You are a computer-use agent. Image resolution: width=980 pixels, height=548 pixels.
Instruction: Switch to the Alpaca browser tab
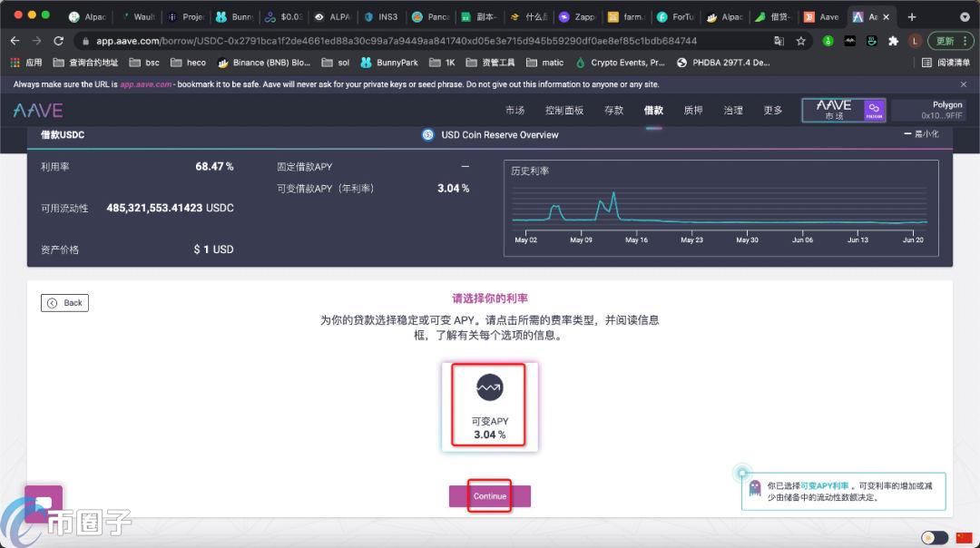[x=87, y=17]
